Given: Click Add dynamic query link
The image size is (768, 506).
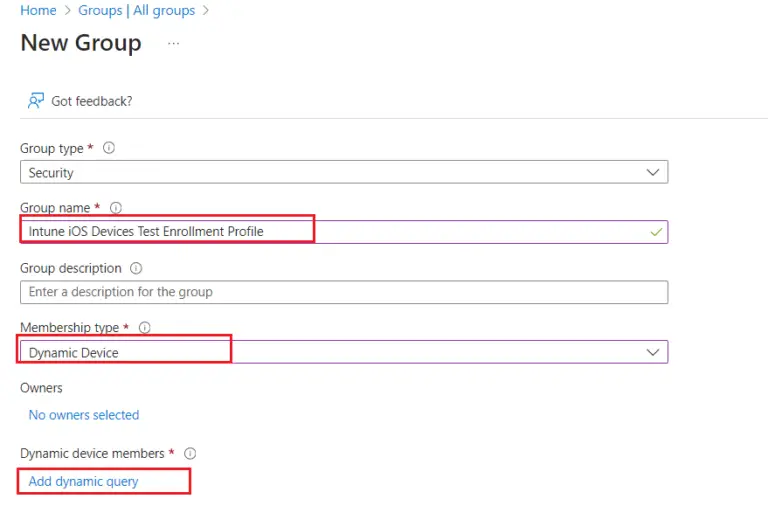Looking at the screenshot, I should pyautogui.click(x=84, y=481).
